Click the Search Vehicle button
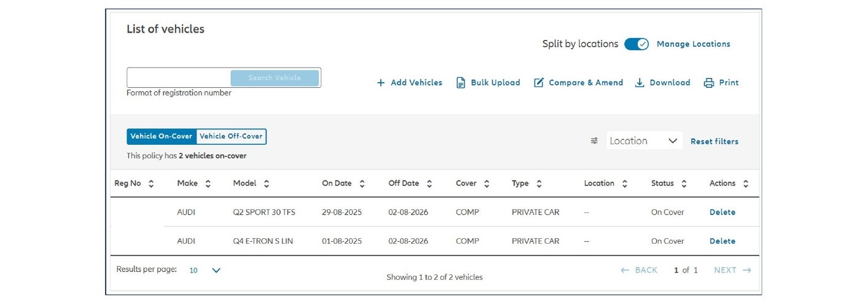 [x=274, y=78]
